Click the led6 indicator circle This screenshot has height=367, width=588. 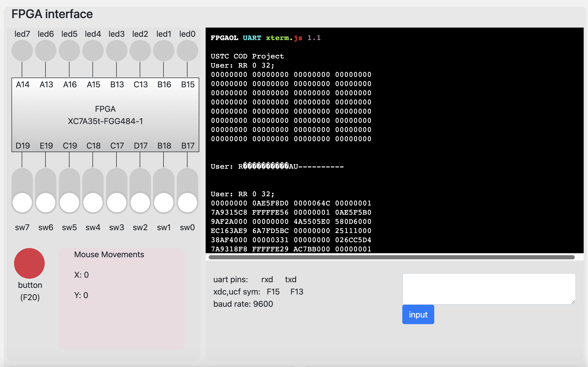(46, 51)
